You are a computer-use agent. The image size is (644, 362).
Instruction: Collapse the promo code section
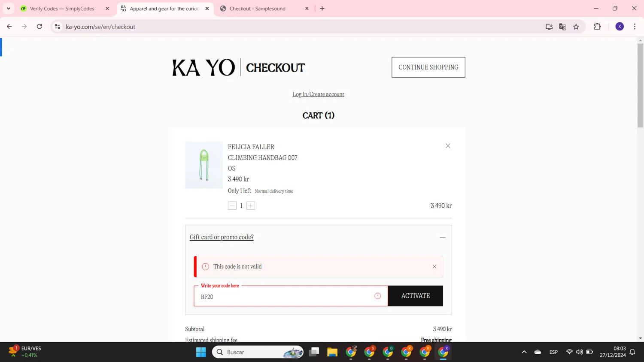443,237
